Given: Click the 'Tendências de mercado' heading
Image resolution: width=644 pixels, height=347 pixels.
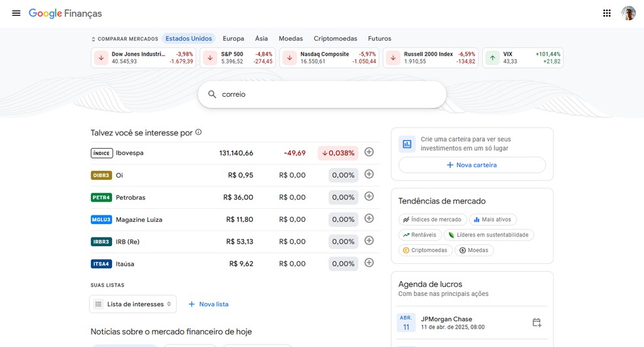Looking at the screenshot, I should (x=442, y=201).
